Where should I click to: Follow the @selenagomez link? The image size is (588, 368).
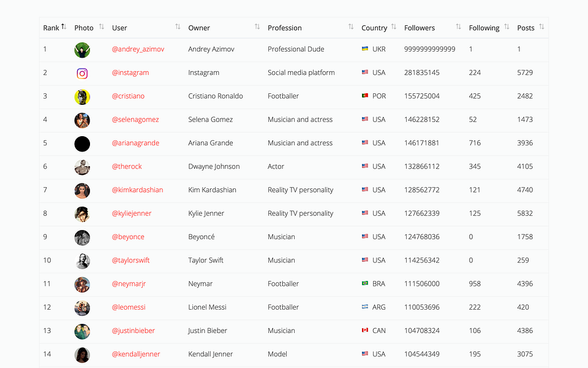[135, 120]
